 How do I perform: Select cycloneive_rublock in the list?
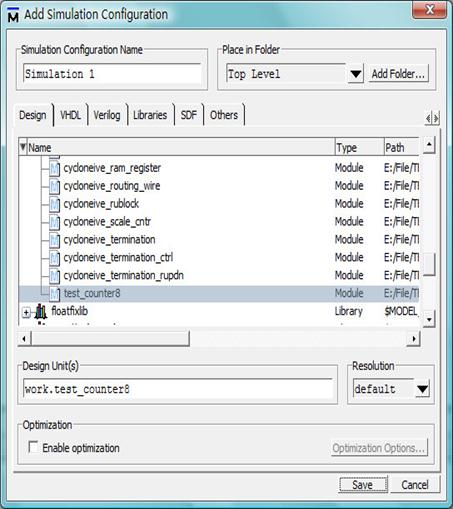point(101,204)
